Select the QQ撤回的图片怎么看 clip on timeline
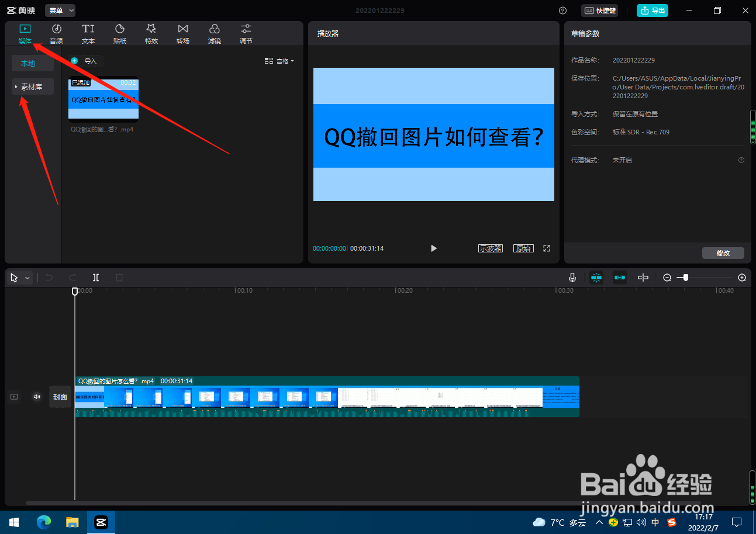This screenshot has width=756, height=534. [327, 397]
